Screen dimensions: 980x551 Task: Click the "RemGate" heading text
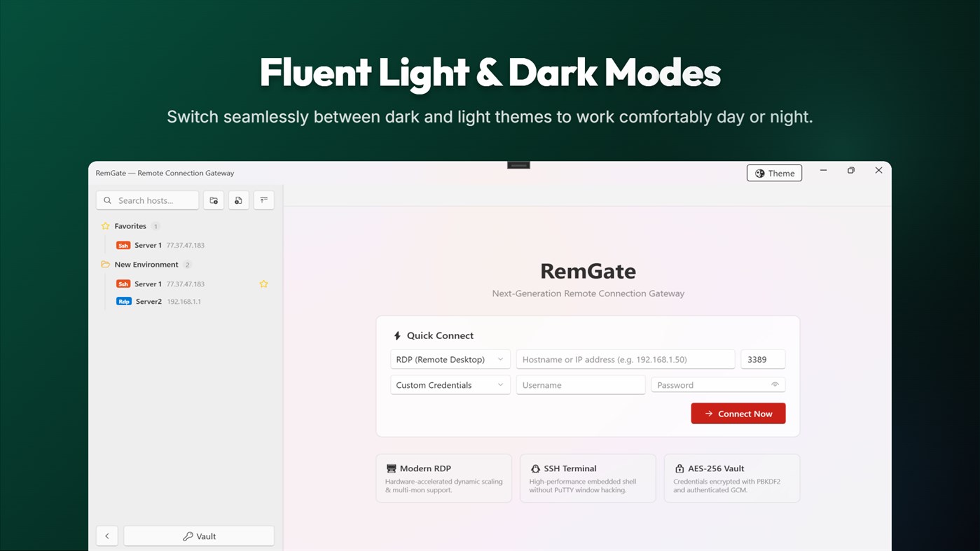[588, 271]
